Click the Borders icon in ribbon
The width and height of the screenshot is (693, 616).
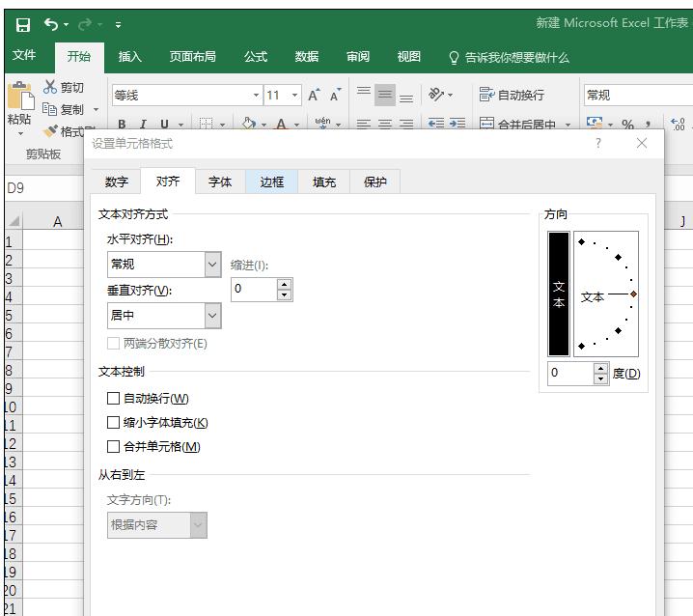click(x=206, y=124)
